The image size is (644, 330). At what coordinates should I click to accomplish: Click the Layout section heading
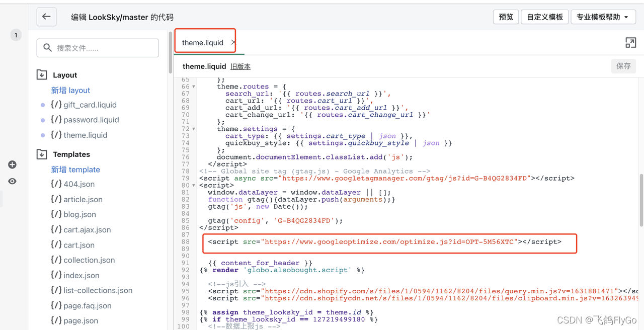tap(65, 75)
